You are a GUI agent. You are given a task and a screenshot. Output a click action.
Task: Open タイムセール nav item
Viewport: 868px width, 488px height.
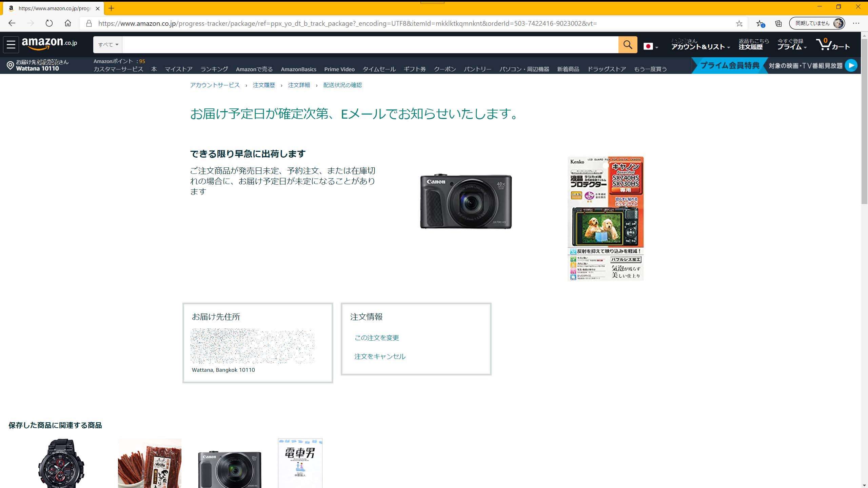click(379, 69)
